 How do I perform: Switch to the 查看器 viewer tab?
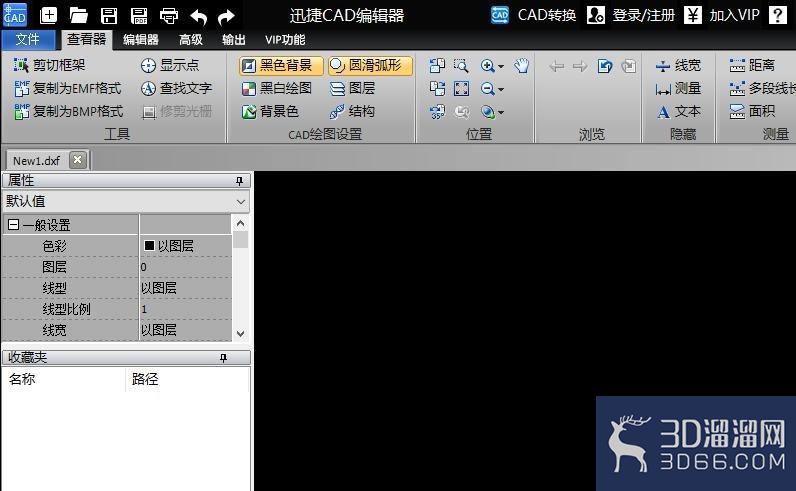(x=86, y=39)
